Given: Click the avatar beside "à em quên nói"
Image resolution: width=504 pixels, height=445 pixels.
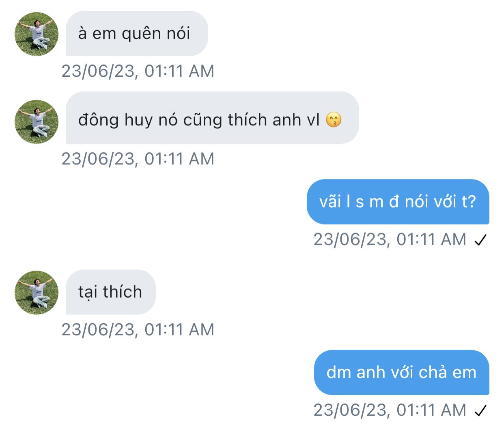Looking at the screenshot, I should (x=37, y=34).
